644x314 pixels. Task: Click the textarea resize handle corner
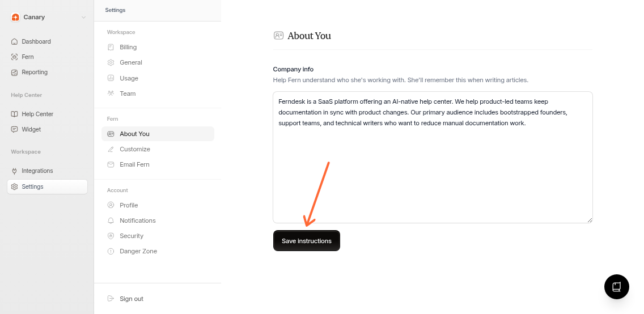click(590, 220)
